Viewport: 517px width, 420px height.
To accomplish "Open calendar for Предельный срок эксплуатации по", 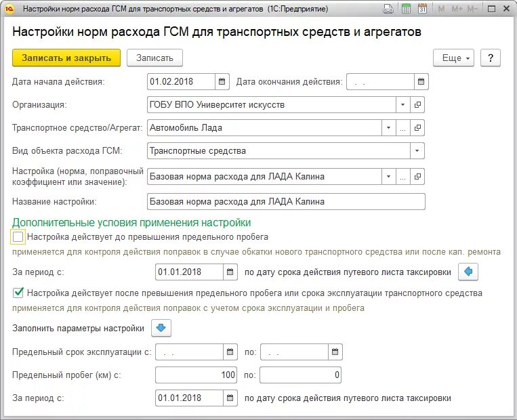I will (x=335, y=352).
